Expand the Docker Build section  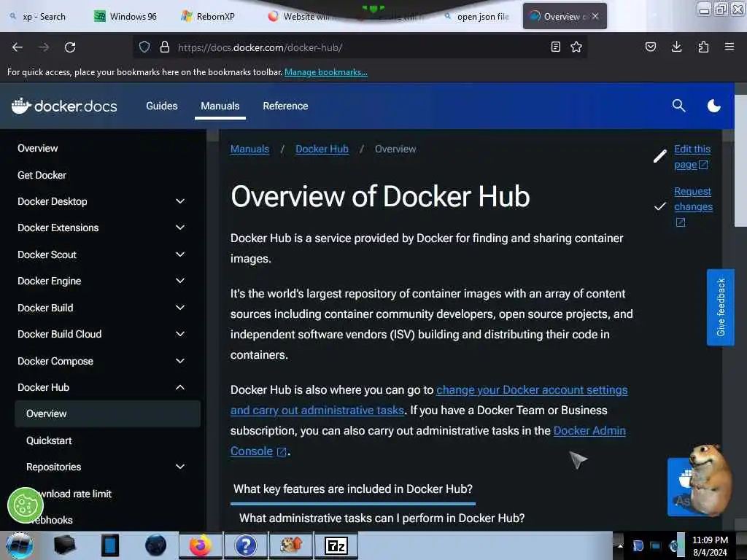point(180,308)
